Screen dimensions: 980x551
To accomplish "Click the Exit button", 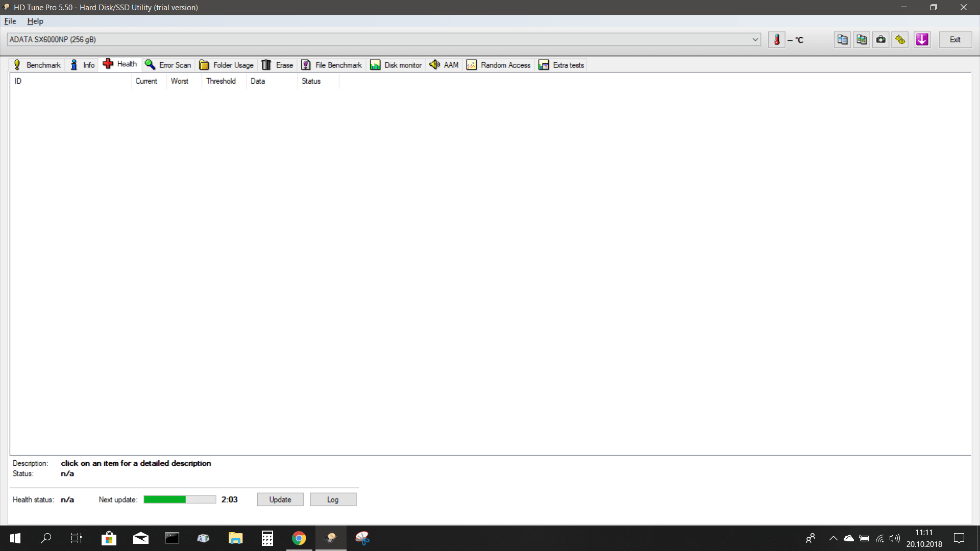I will 955,40.
